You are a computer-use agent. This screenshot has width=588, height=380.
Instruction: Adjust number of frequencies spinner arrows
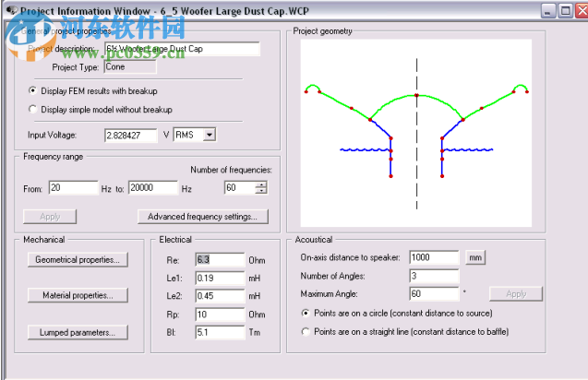point(261,188)
